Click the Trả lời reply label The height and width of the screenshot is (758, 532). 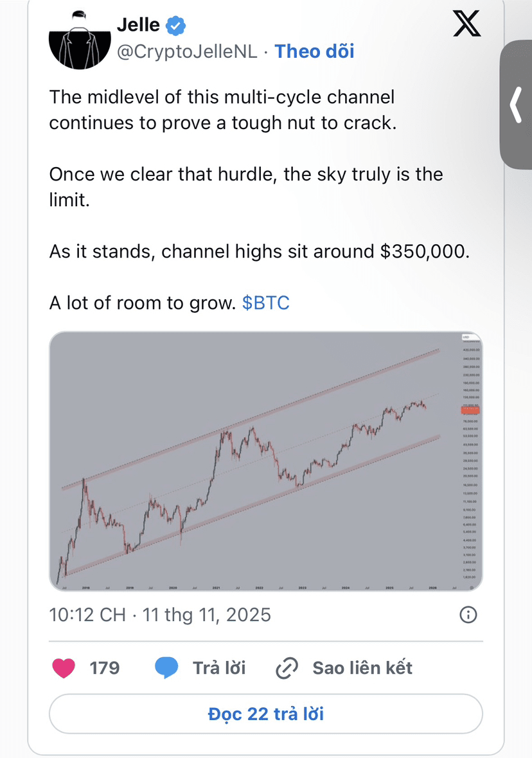pyautogui.click(x=219, y=668)
